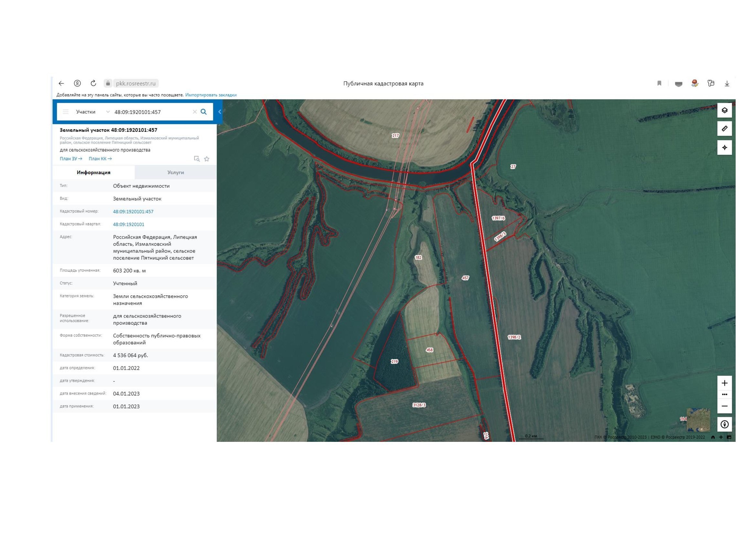Click the date value 04.01.2023
756x535 pixels.
point(126,394)
